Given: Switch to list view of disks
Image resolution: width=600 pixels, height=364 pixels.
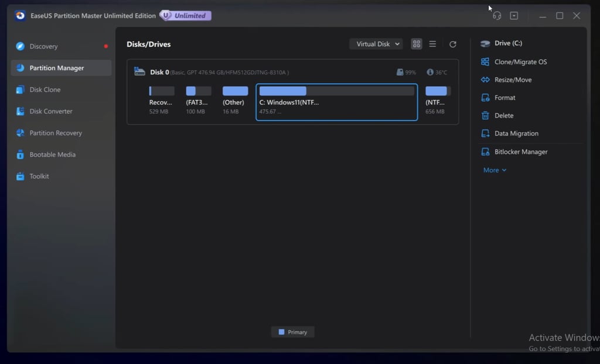Looking at the screenshot, I should pyautogui.click(x=432, y=44).
